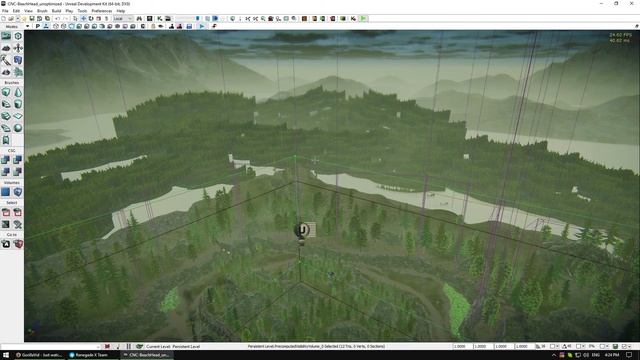Create a Spiral staircase brush

click(x=6, y=128)
